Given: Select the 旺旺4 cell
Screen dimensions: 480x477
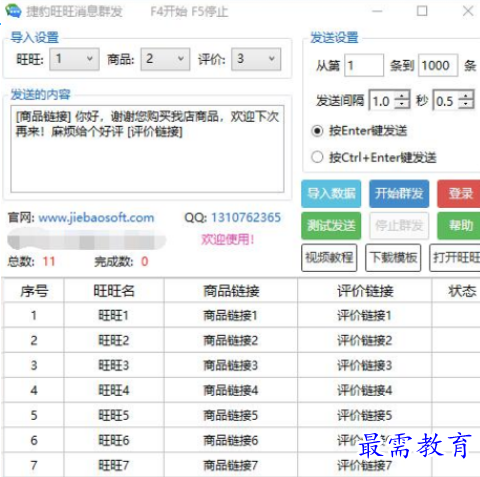Looking at the screenshot, I should 114,390.
